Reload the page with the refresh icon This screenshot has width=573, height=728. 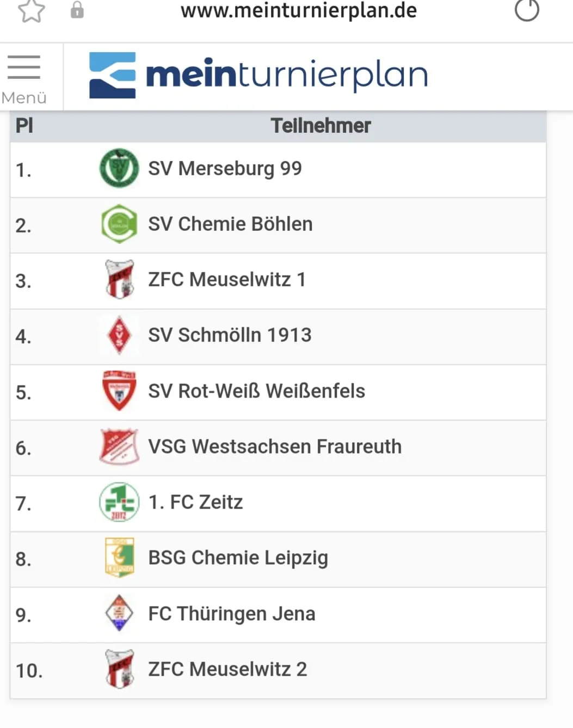(526, 10)
